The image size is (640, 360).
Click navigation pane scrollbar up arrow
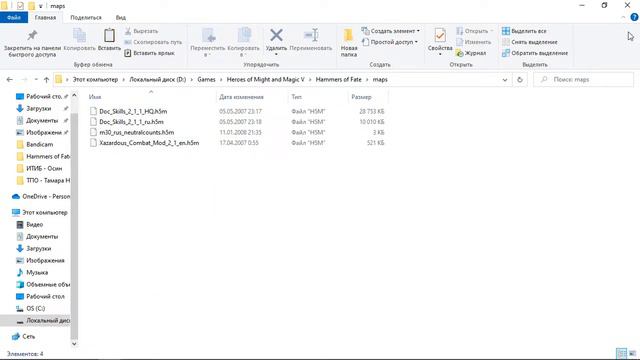point(74,95)
